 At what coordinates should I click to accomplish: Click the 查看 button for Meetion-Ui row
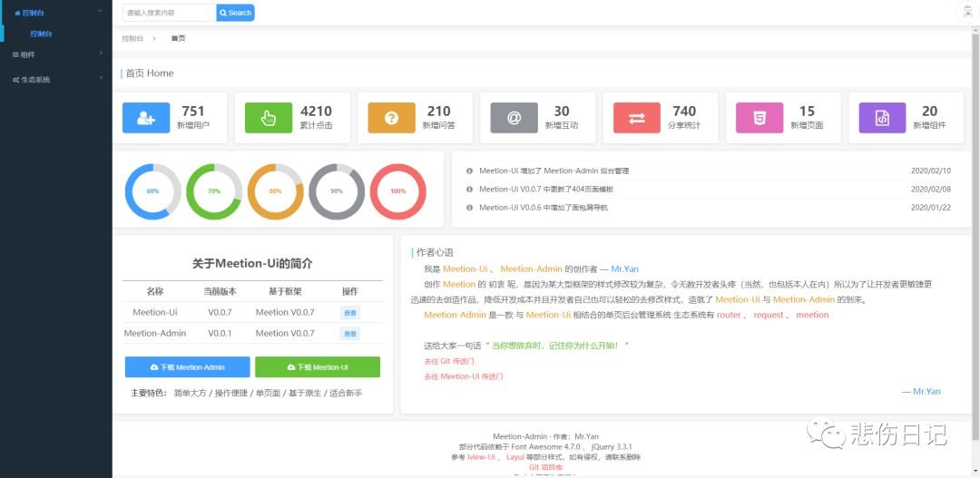[350, 313]
